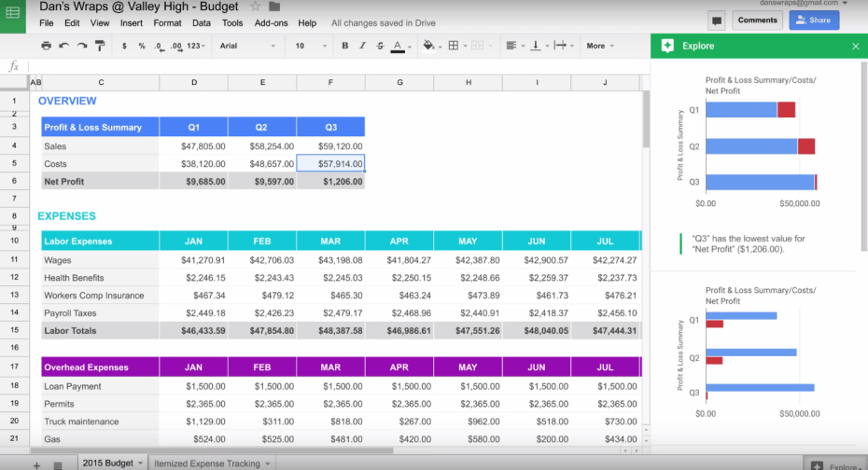The height and width of the screenshot is (470, 868).
Task: Select cell with Q3 costs $57,914.00
Action: (330, 164)
